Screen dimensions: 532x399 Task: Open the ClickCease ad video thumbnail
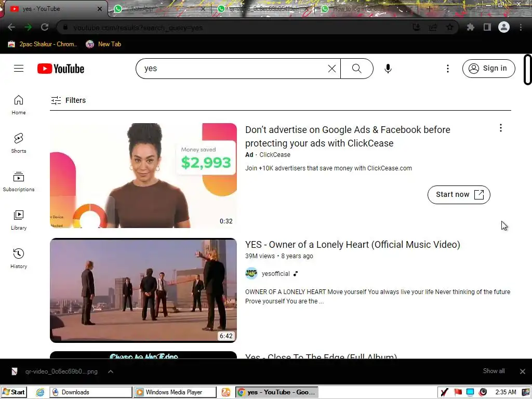(143, 176)
